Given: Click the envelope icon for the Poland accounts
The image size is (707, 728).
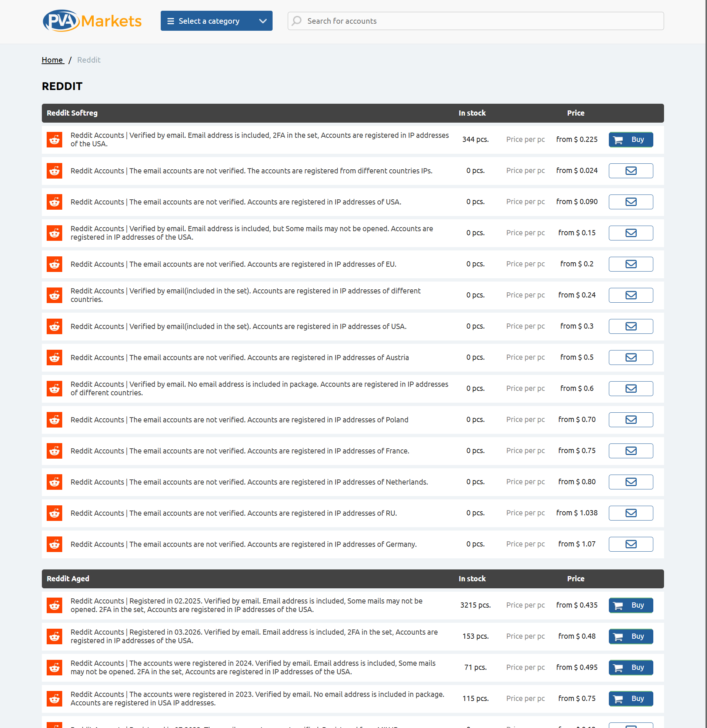Looking at the screenshot, I should point(630,420).
